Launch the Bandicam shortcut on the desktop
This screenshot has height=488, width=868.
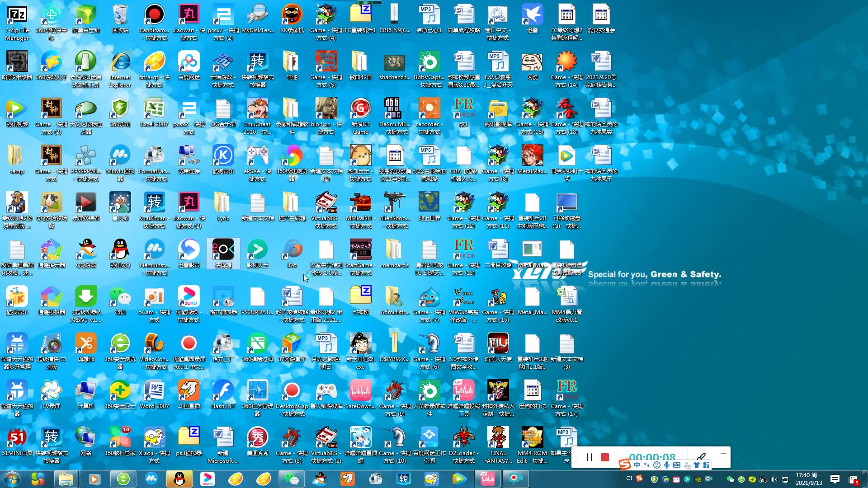coord(154,22)
